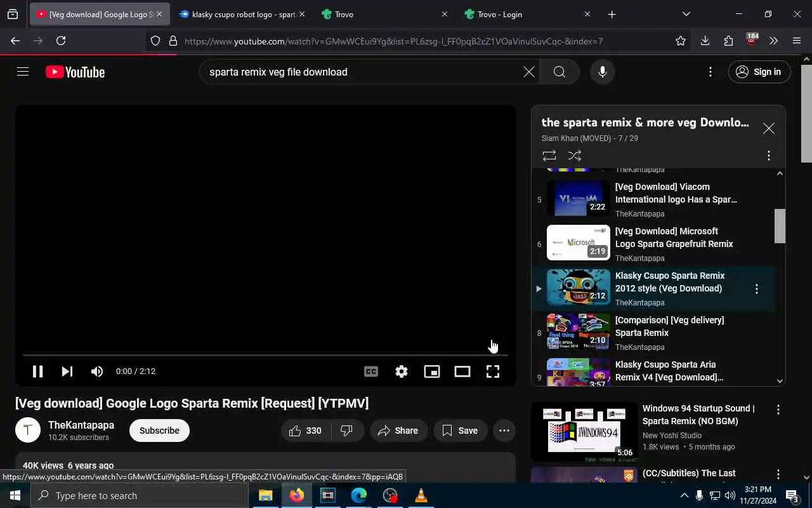Reload the current page
This screenshot has height=508, width=812.
pos(61,41)
